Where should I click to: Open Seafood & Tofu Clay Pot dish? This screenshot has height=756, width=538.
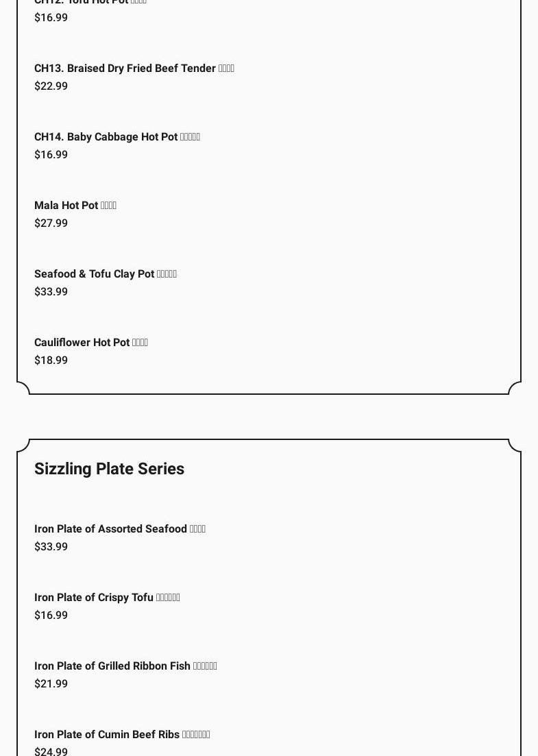point(105,274)
